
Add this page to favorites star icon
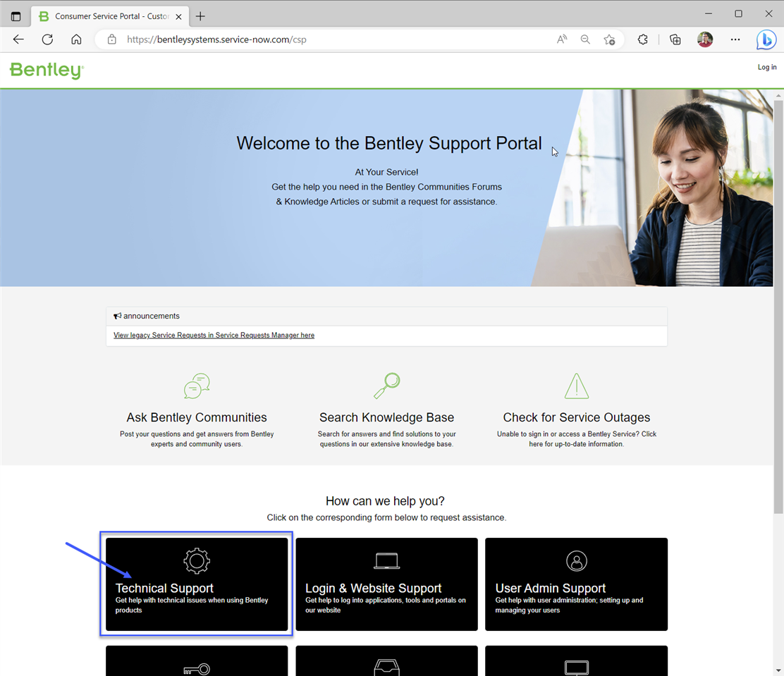pyautogui.click(x=609, y=39)
